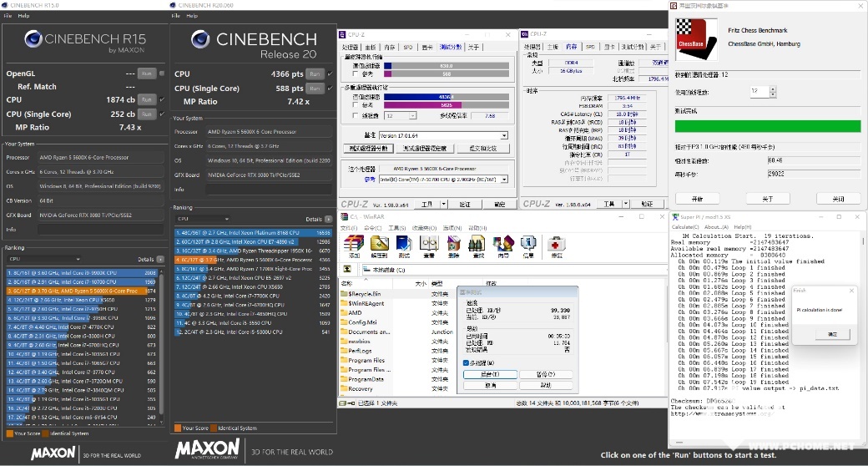Select the Recovery folder icon in WinRAR

click(343, 388)
